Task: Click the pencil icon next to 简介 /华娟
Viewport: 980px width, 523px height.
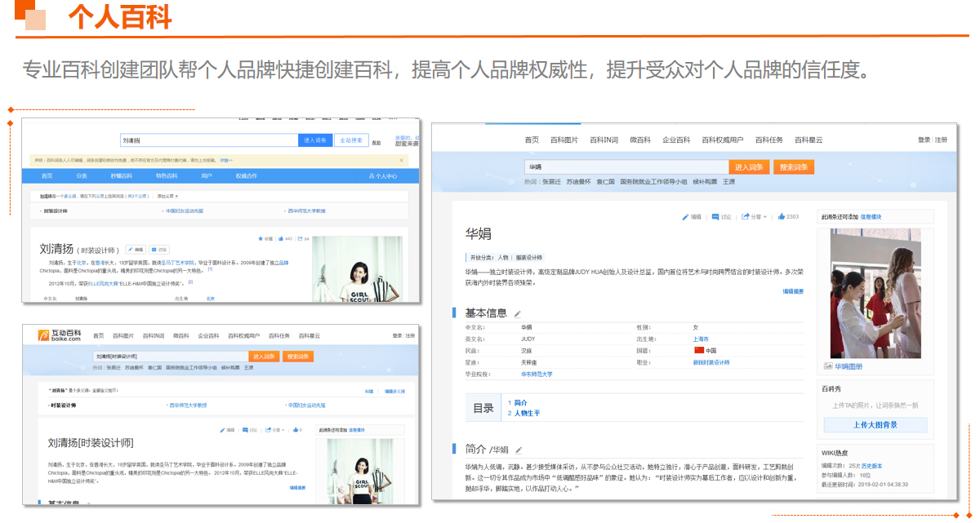Action: point(518,450)
